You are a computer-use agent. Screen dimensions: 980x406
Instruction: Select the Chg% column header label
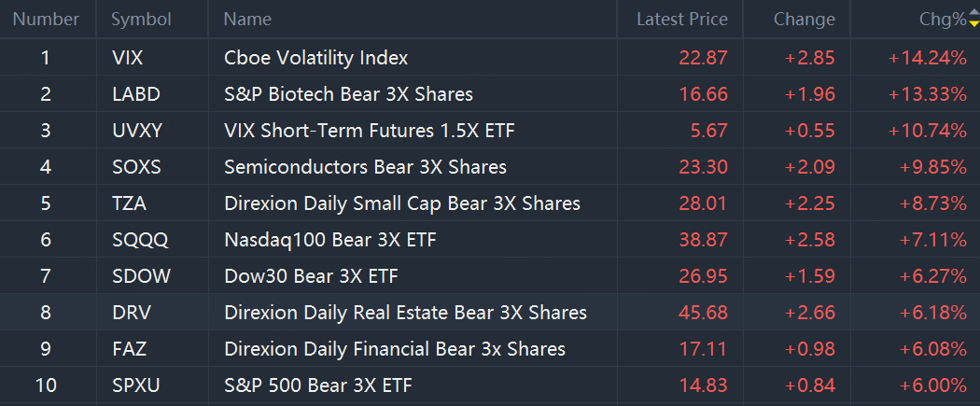pyautogui.click(x=942, y=19)
